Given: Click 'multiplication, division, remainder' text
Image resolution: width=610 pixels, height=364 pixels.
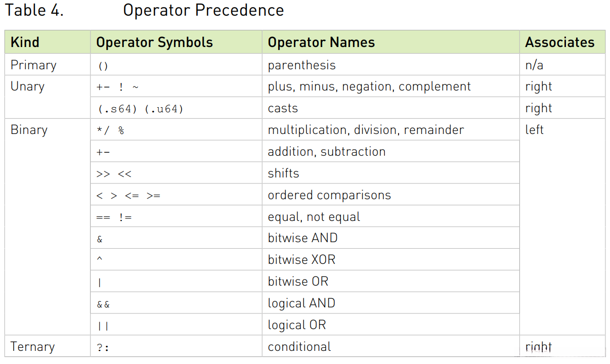Looking at the screenshot, I should point(366,130).
